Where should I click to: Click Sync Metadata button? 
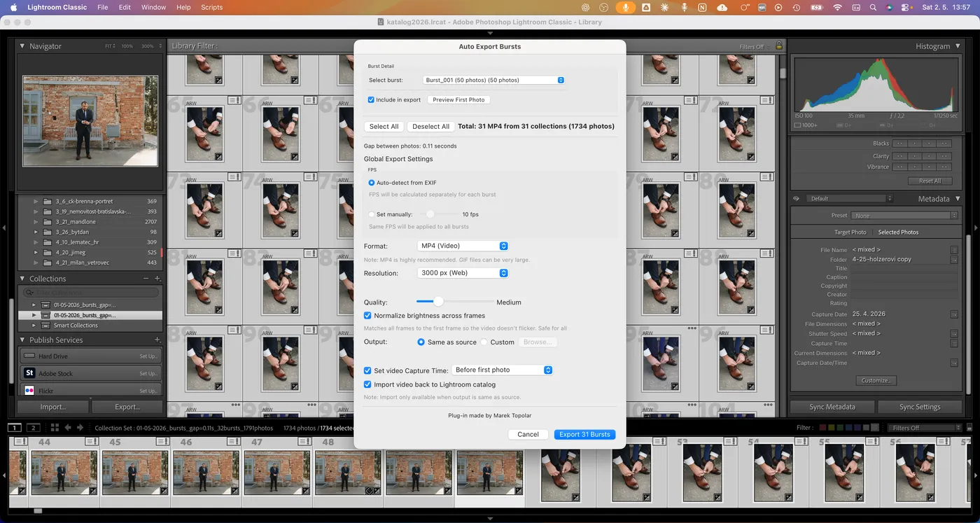point(832,407)
